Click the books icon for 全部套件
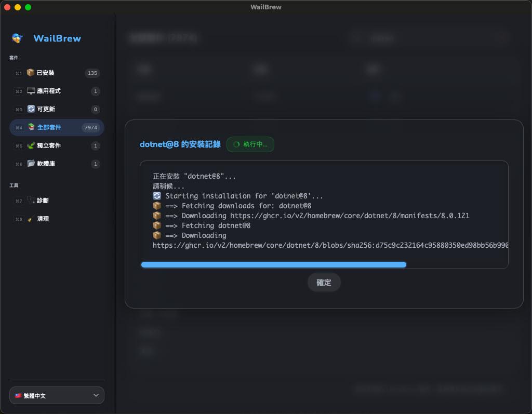The image size is (532, 414). point(31,127)
